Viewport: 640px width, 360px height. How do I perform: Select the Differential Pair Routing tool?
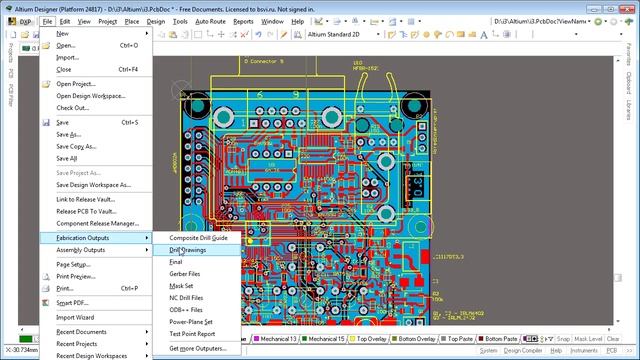(403, 34)
